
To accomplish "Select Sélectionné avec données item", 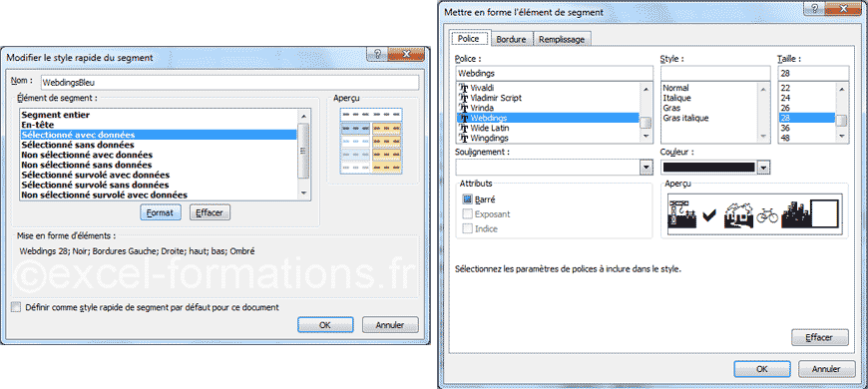I will [x=159, y=135].
